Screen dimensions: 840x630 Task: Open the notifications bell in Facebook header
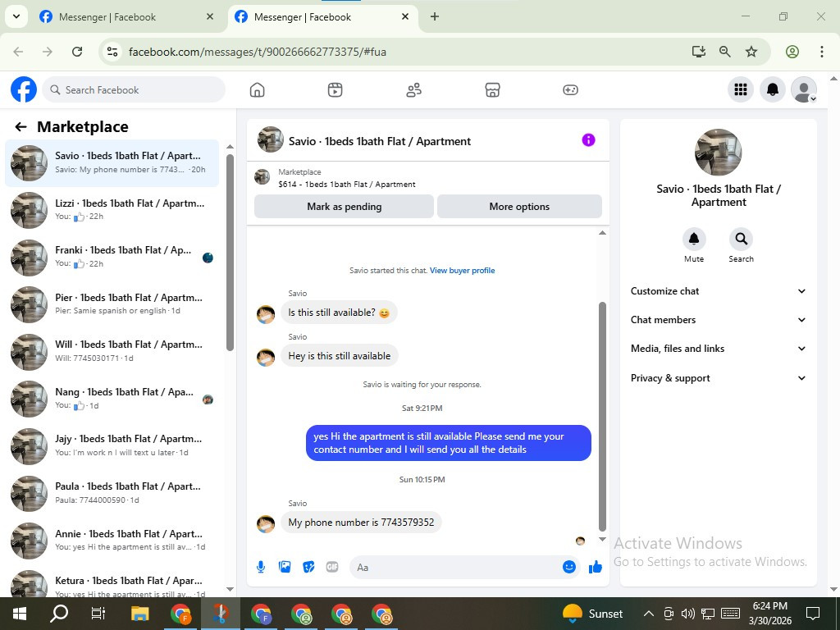click(773, 89)
